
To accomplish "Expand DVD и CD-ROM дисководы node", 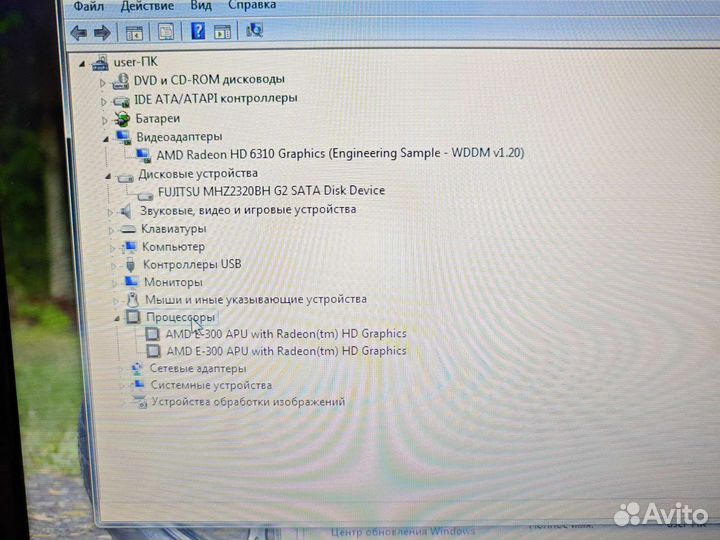I will tap(102, 83).
